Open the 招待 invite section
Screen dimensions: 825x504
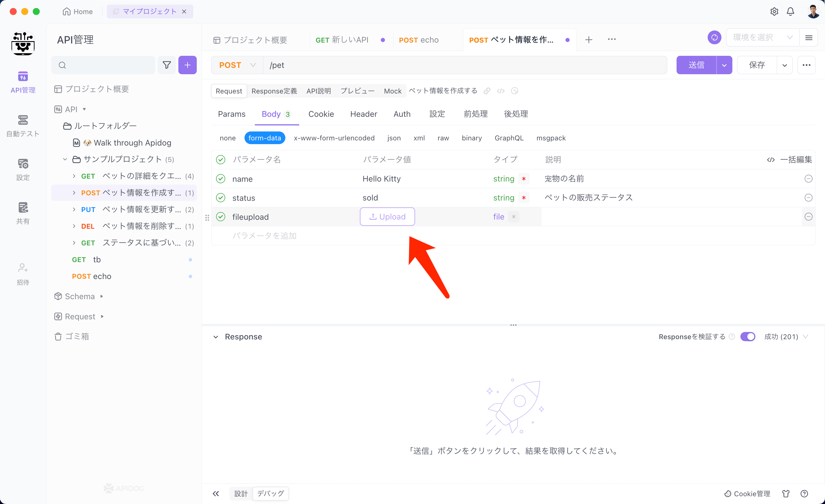point(23,274)
